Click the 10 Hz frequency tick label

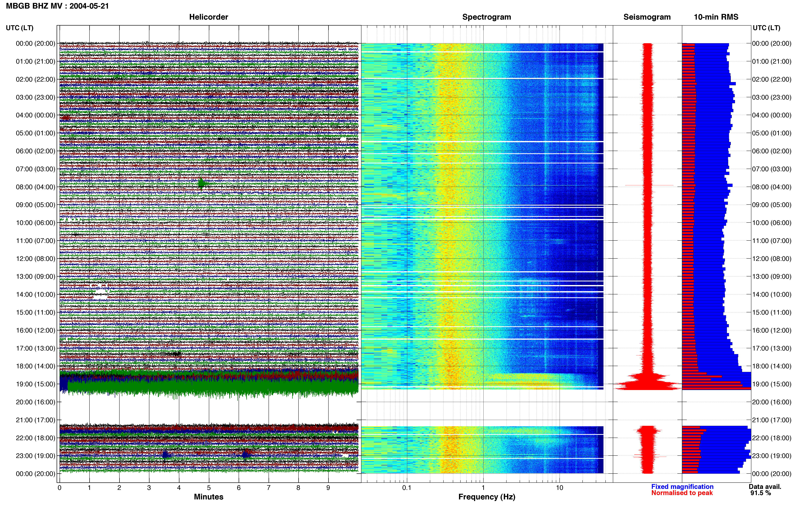[559, 487]
